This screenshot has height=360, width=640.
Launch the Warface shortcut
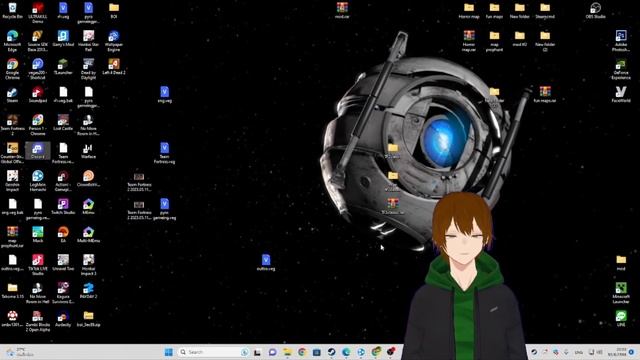point(88,151)
